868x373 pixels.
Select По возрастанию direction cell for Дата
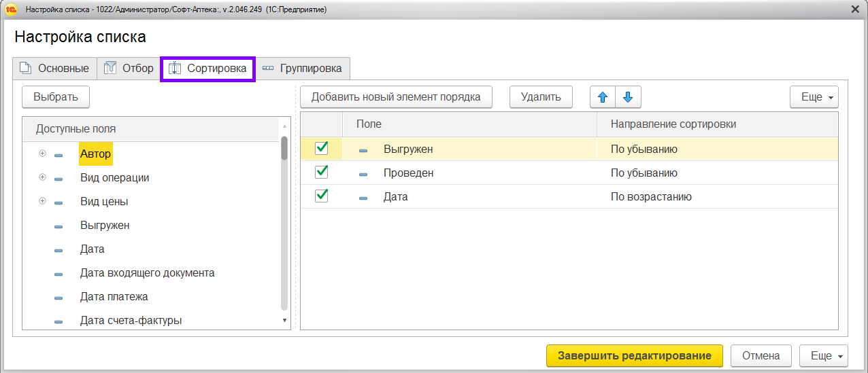651,197
